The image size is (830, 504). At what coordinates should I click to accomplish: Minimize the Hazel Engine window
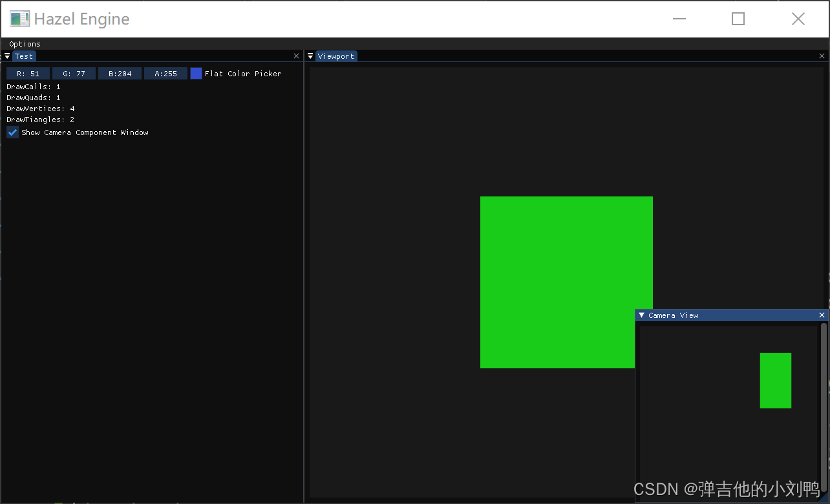679,19
